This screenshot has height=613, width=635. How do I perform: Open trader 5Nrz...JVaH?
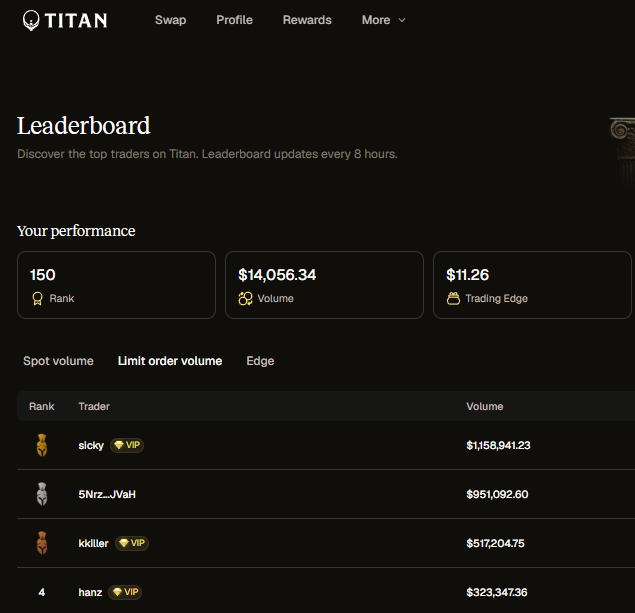click(107, 494)
